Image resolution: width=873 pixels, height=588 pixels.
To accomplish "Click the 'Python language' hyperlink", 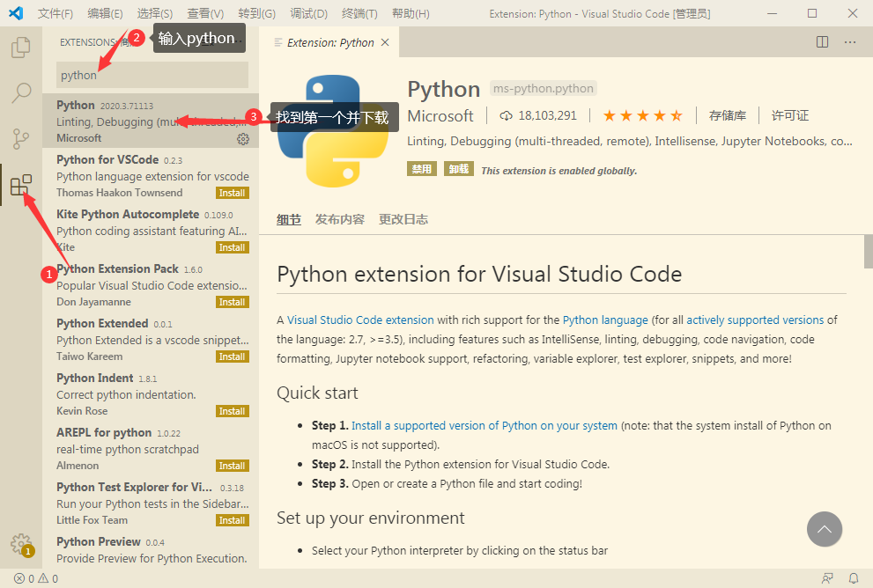I will pyautogui.click(x=605, y=320).
